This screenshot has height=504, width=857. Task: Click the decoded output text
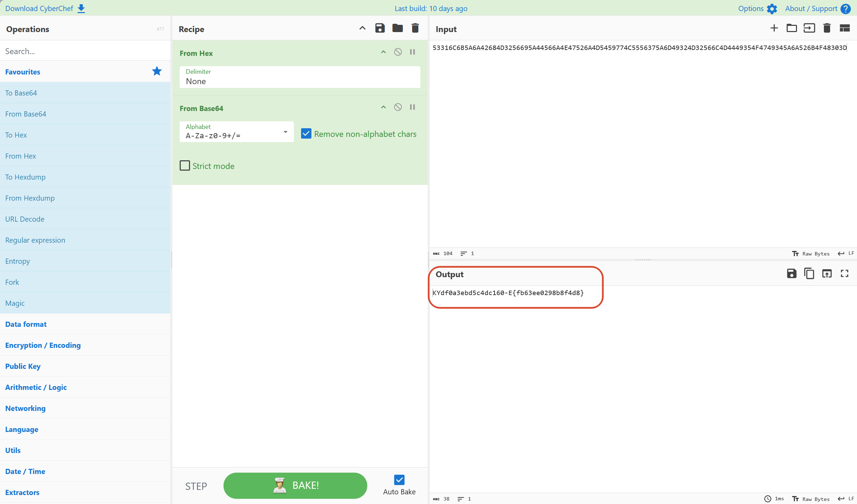point(508,293)
